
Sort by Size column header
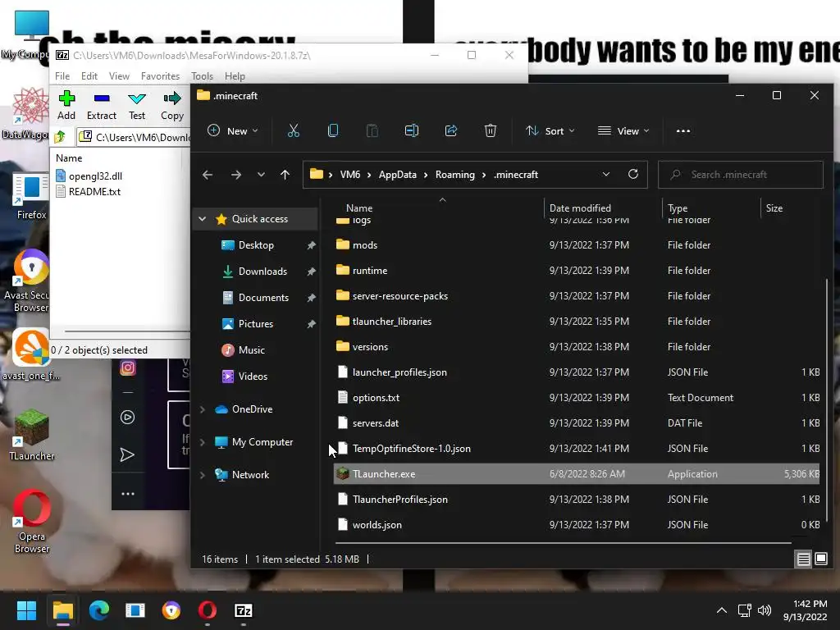coord(790,208)
